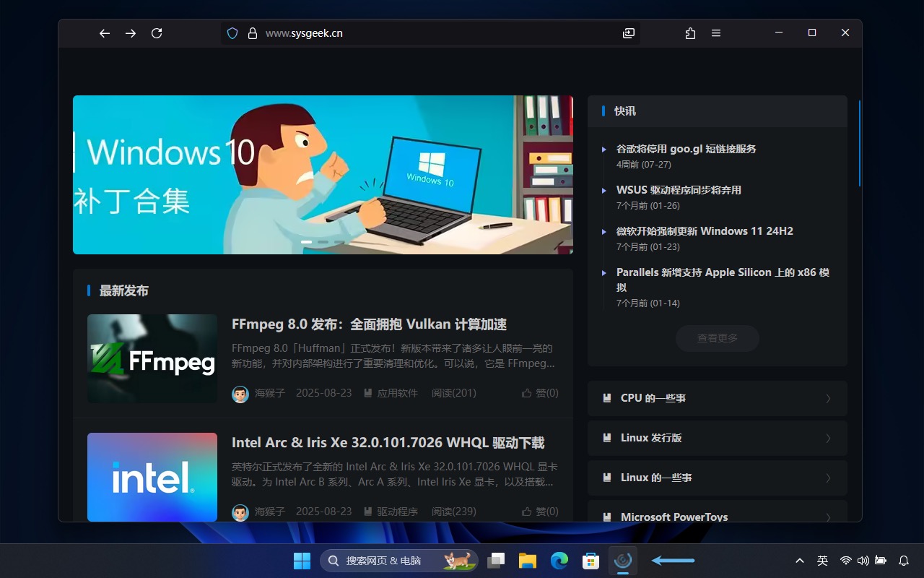Click author avatar on Intel article
Image resolution: width=924 pixels, height=578 pixels.
pyautogui.click(x=240, y=512)
